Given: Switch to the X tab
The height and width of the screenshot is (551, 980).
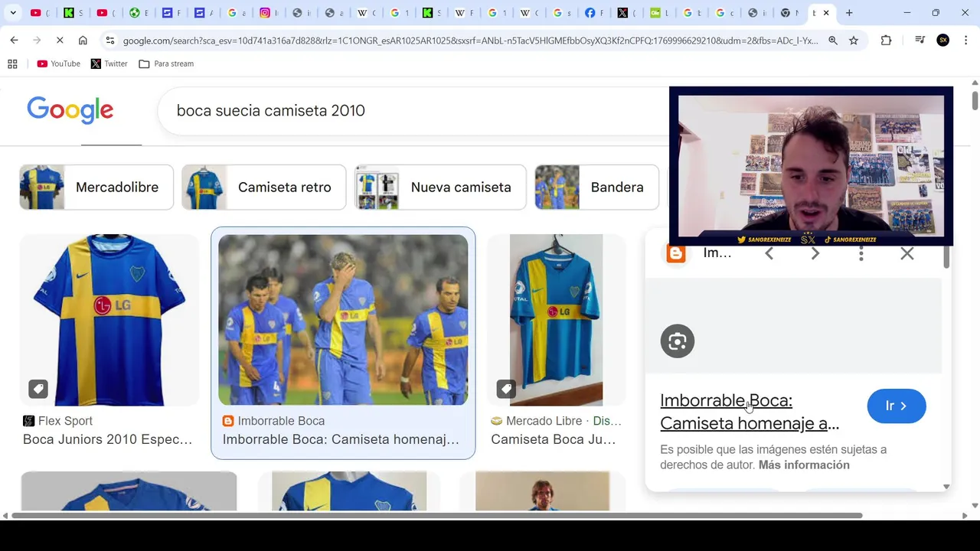Looking at the screenshot, I should pyautogui.click(x=628, y=13).
